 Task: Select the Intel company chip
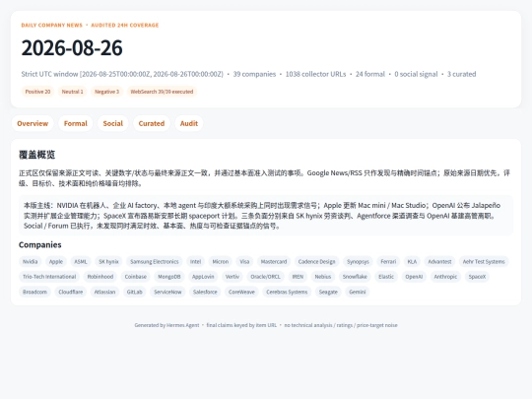[x=195, y=262]
